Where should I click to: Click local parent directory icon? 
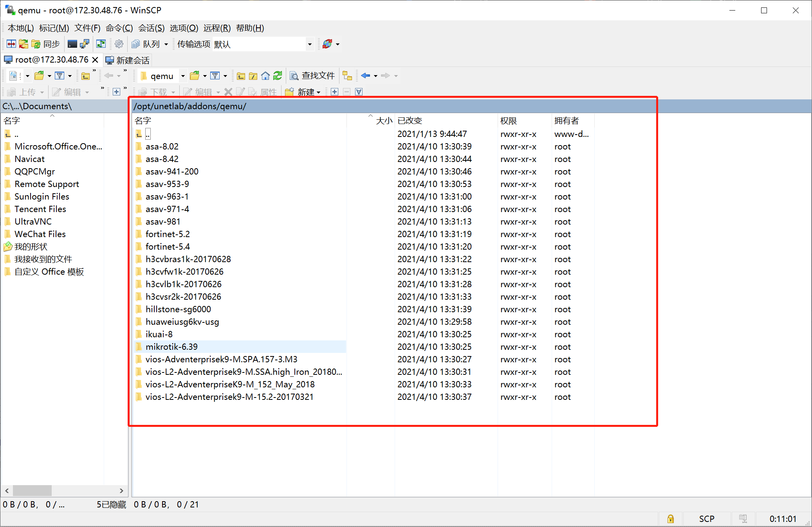86,76
